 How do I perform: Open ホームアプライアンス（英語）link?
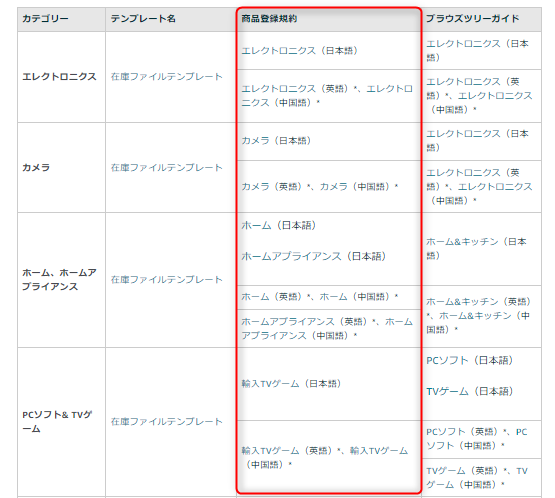point(306,321)
